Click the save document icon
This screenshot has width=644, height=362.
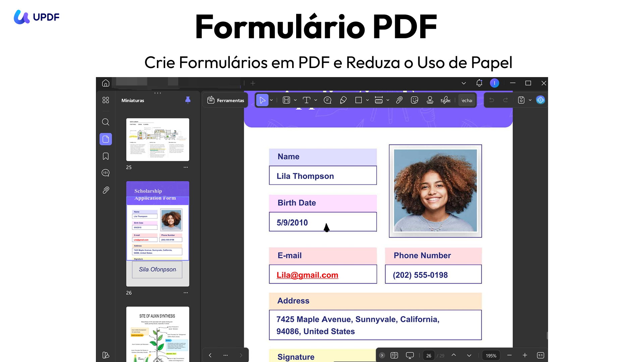click(521, 100)
